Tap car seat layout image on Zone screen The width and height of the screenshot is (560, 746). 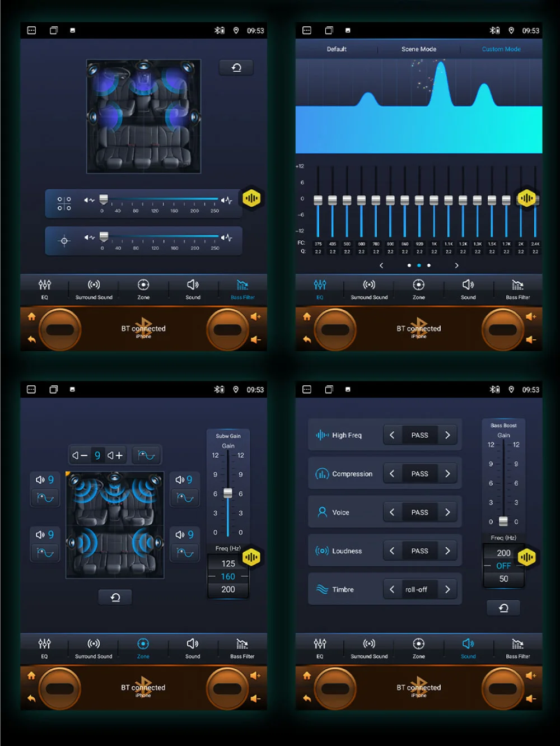[115, 525]
